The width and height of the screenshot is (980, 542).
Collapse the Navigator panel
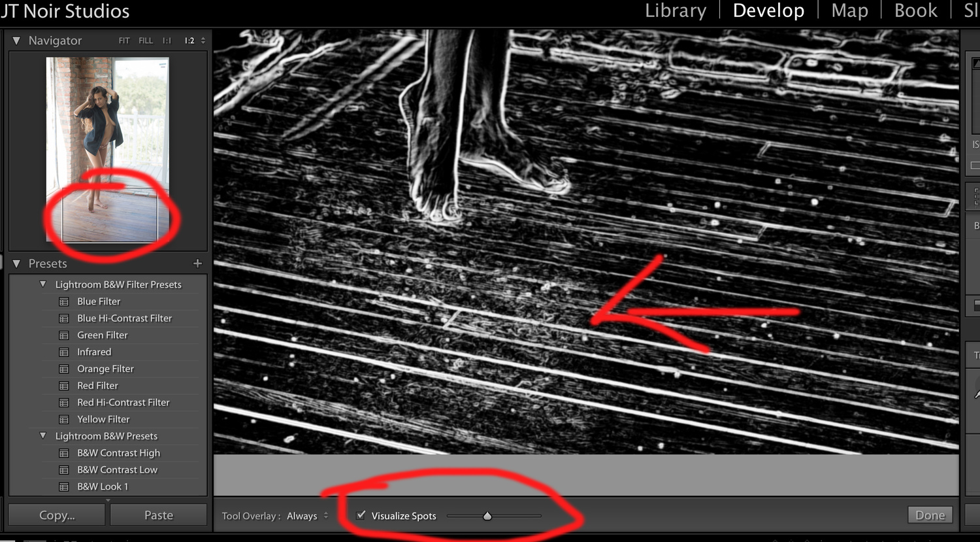pyautogui.click(x=16, y=41)
